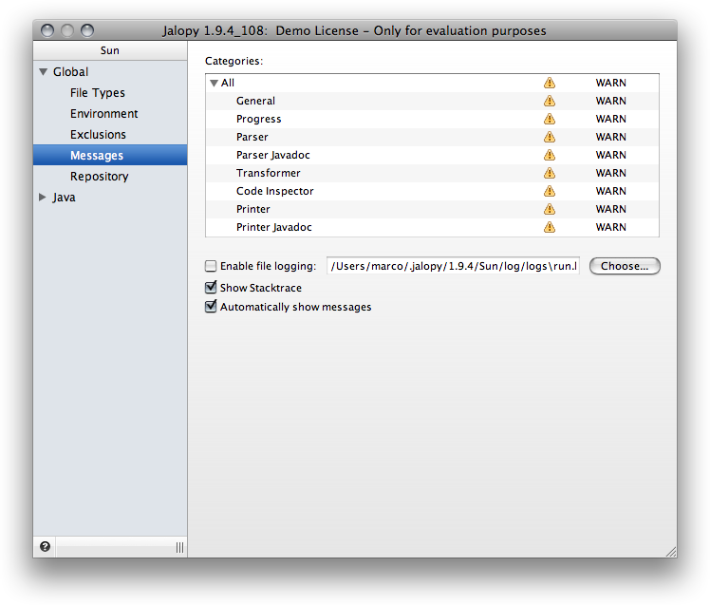Select the Parser Javadoc category
The width and height of the screenshot is (710, 605).
coord(432,155)
